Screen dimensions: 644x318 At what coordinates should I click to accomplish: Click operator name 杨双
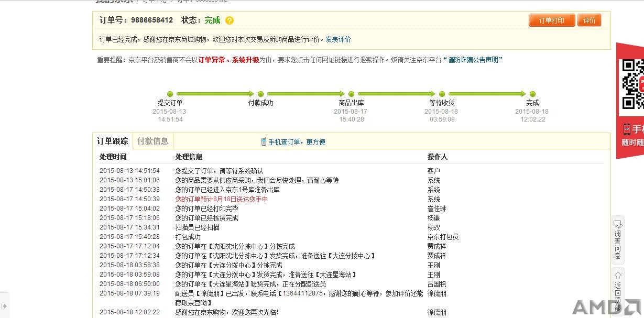[434, 227]
